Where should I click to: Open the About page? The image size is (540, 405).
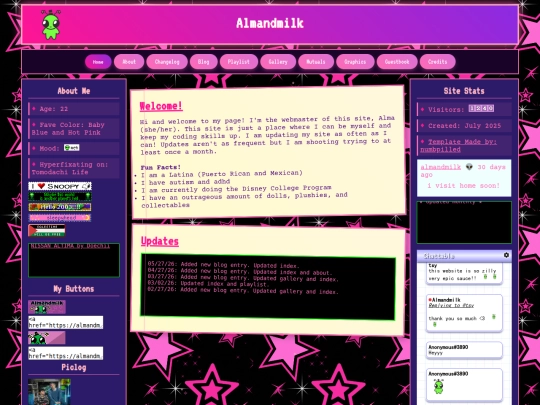(129, 62)
